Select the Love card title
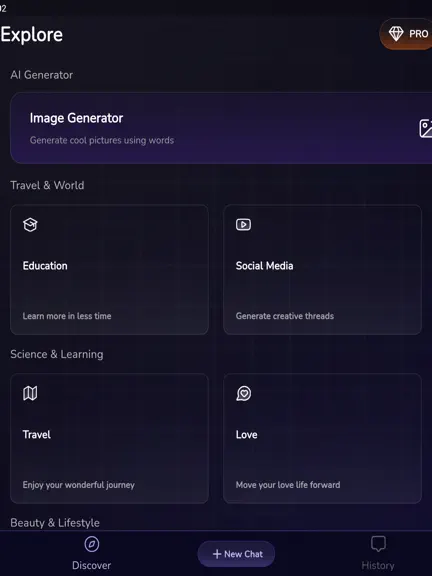 tap(246, 435)
